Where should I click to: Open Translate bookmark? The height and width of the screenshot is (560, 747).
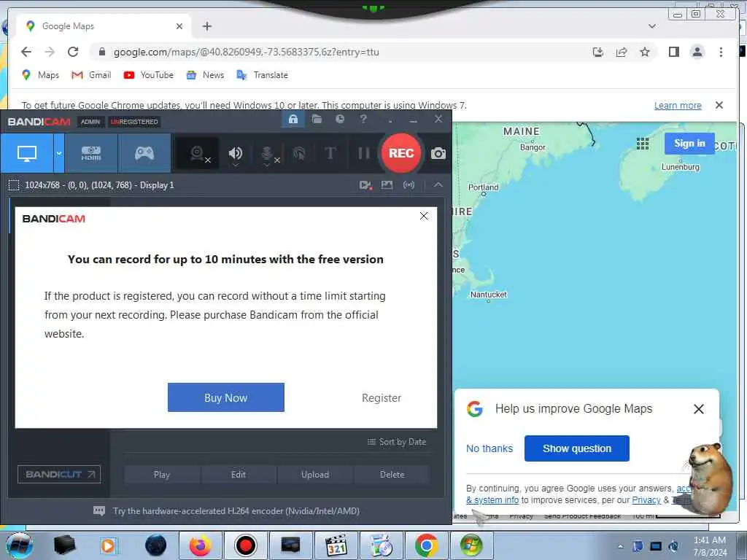tap(263, 75)
